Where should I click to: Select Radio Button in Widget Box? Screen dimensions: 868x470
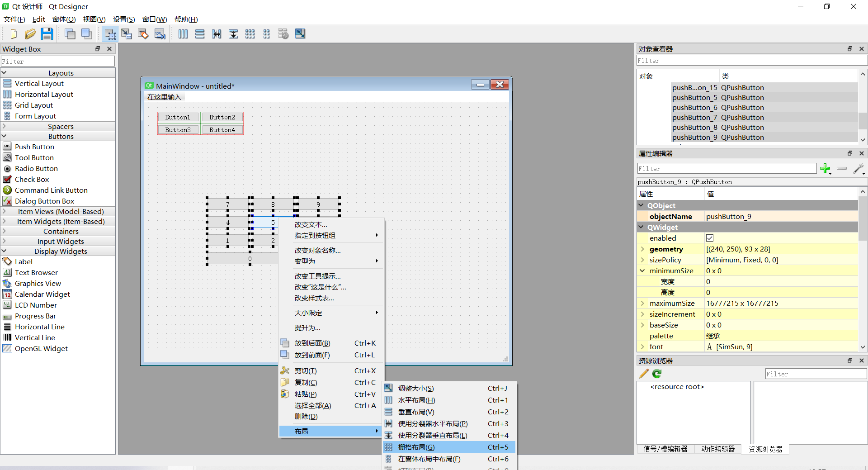click(x=36, y=168)
